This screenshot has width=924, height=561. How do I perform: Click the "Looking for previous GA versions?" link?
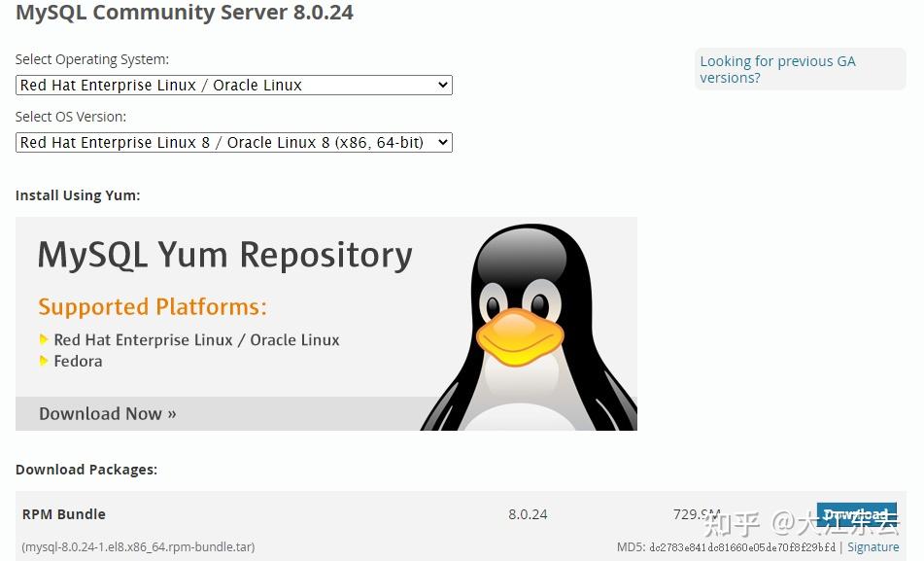coord(776,69)
